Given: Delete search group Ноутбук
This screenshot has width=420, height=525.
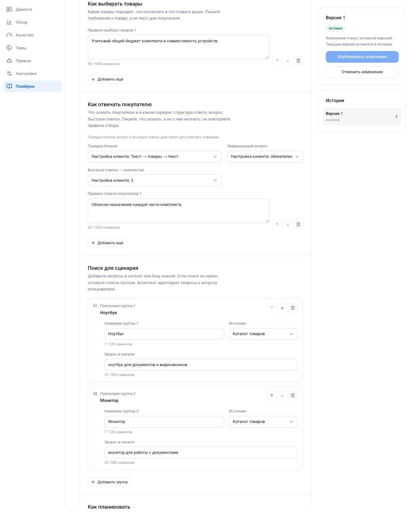Looking at the screenshot, I should (x=293, y=308).
